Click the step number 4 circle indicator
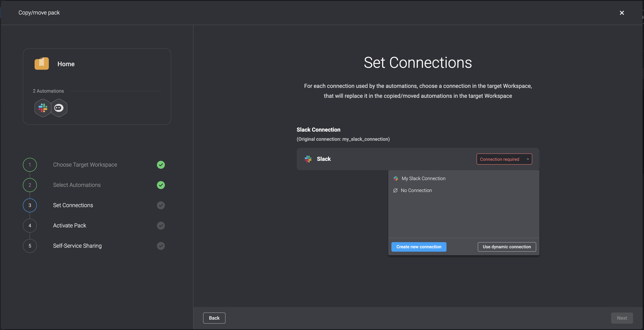 (29, 226)
